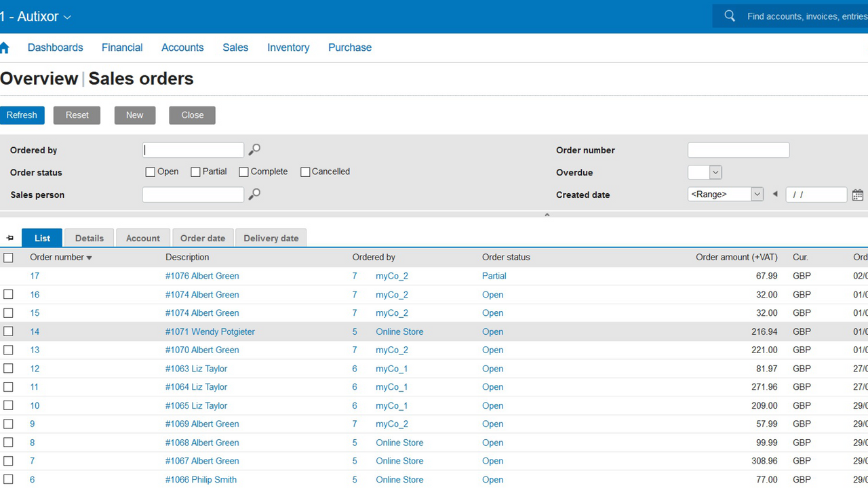Click in the Sales person input field

[193, 195]
